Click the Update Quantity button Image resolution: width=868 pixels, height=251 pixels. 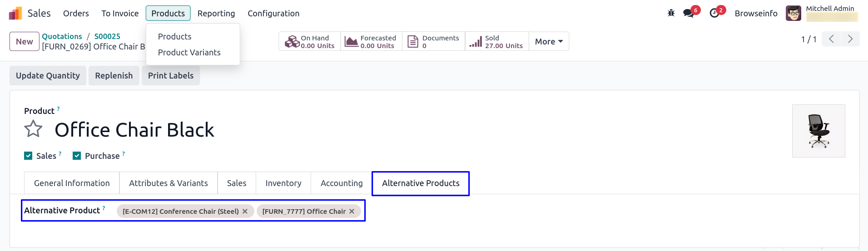pyautogui.click(x=48, y=76)
